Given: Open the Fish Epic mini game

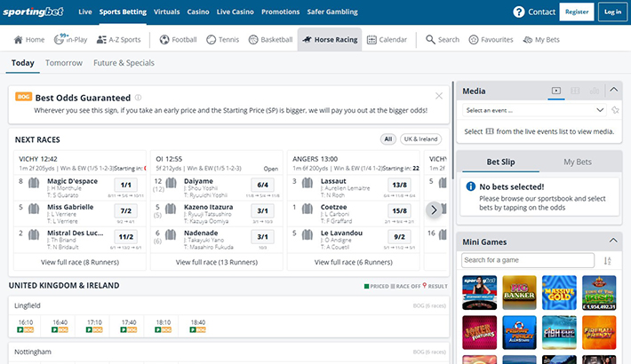Looking at the screenshot, I should pos(559,332).
